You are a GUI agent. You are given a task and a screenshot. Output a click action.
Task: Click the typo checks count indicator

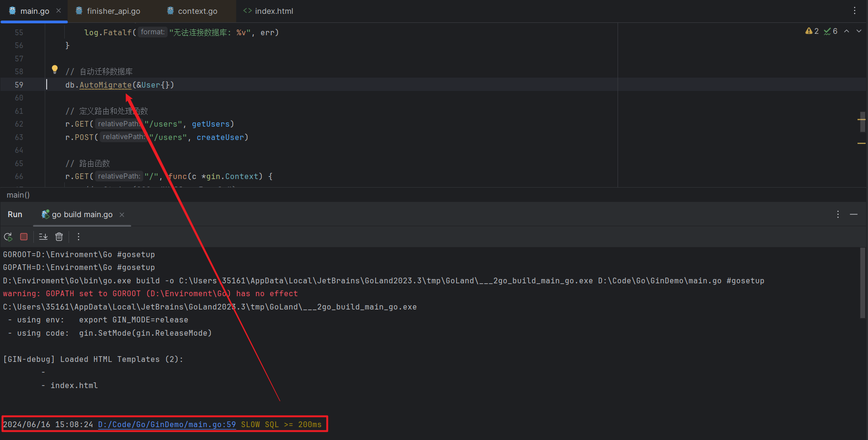tap(831, 31)
